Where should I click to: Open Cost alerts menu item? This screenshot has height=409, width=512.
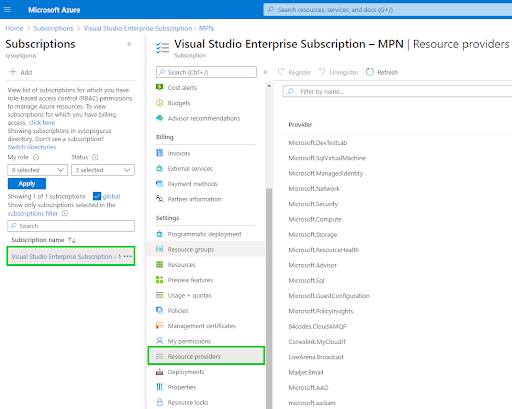click(x=182, y=88)
